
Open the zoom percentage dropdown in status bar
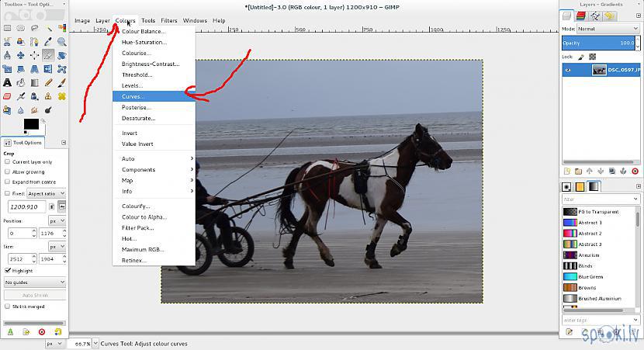pyautogui.click(x=95, y=344)
